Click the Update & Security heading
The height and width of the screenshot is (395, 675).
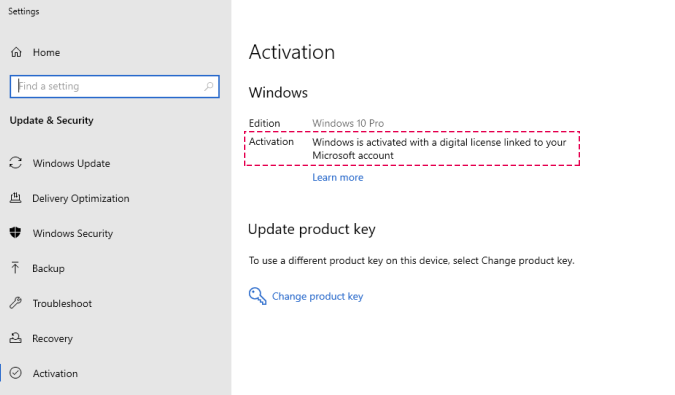[51, 120]
